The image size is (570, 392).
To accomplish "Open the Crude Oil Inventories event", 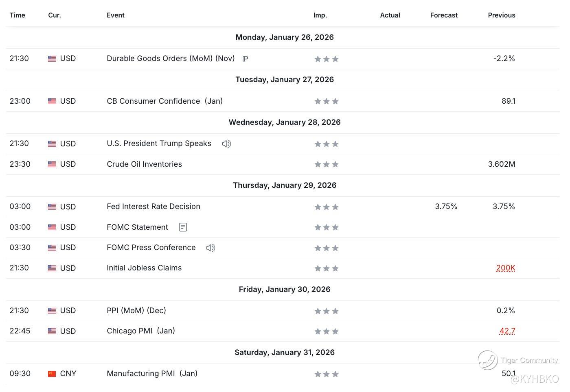I will coord(144,164).
